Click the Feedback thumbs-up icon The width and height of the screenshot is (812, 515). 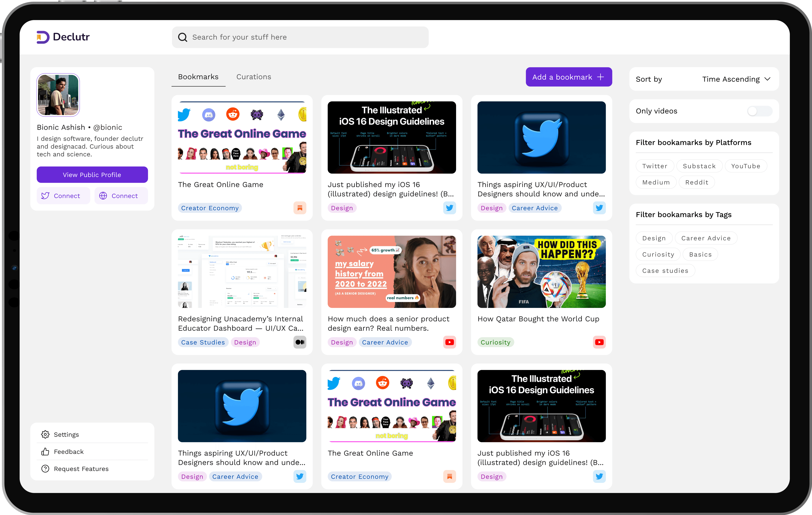coord(45,452)
